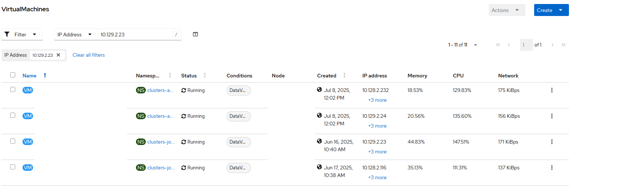Click the Clear all filters link
The height and width of the screenshot is (189, 644).
[x=88, y=55]
